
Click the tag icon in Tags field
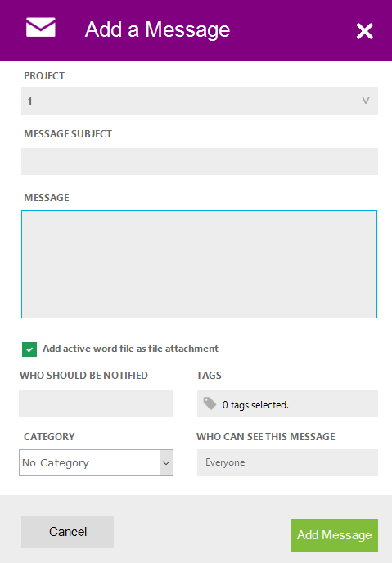click(210, 403)
